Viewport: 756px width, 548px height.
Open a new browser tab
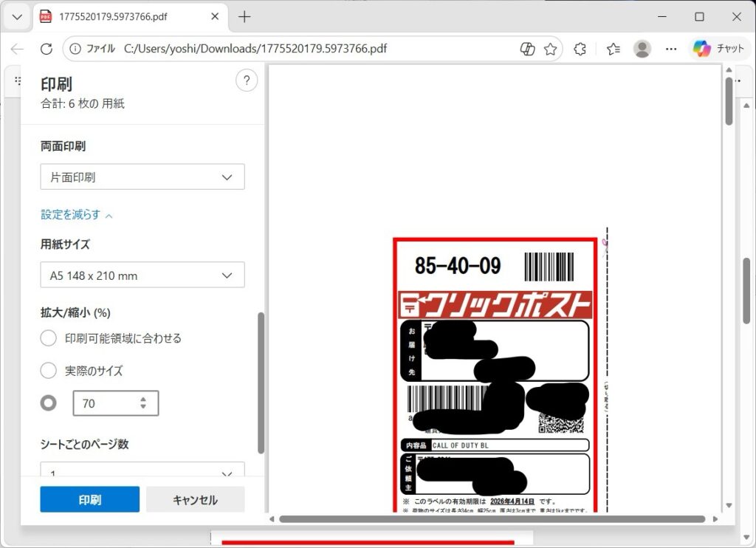(x=244, y=16)
